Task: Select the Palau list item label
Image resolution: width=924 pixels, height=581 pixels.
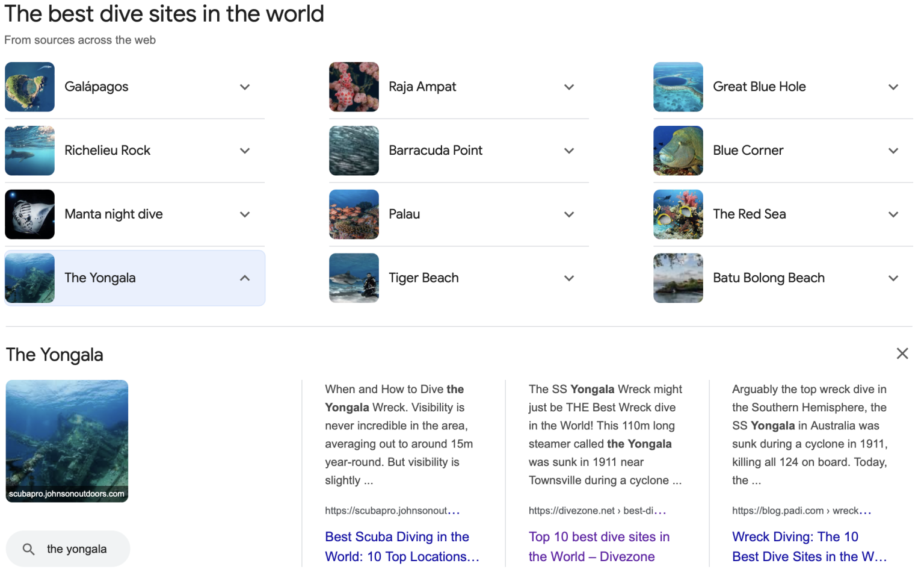Action: click(404, 214)
